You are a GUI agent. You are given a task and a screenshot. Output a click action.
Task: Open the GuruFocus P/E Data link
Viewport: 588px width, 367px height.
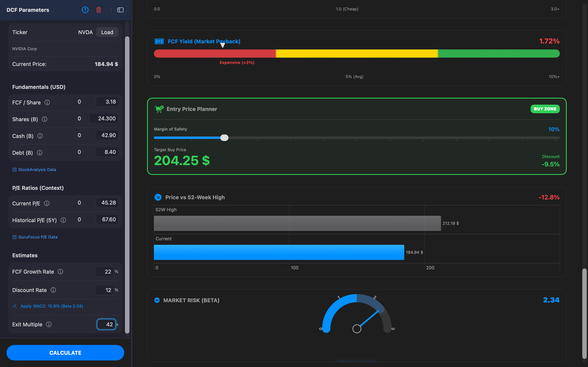coord(38,237)
